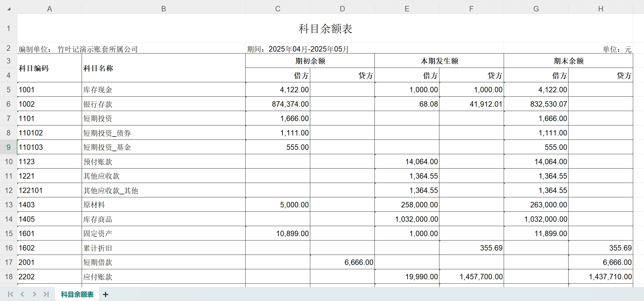Select row 9 header
644x301 pixels.
8,147
